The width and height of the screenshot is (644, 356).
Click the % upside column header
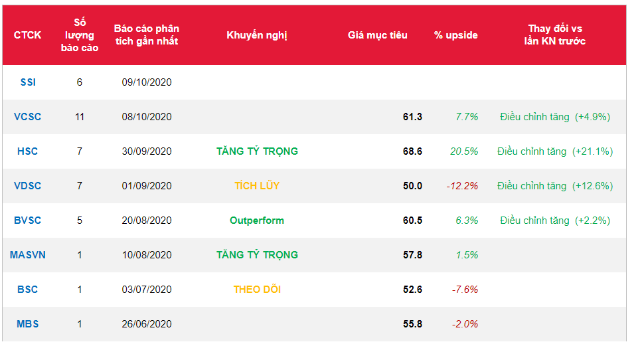[x=456, y=35]
